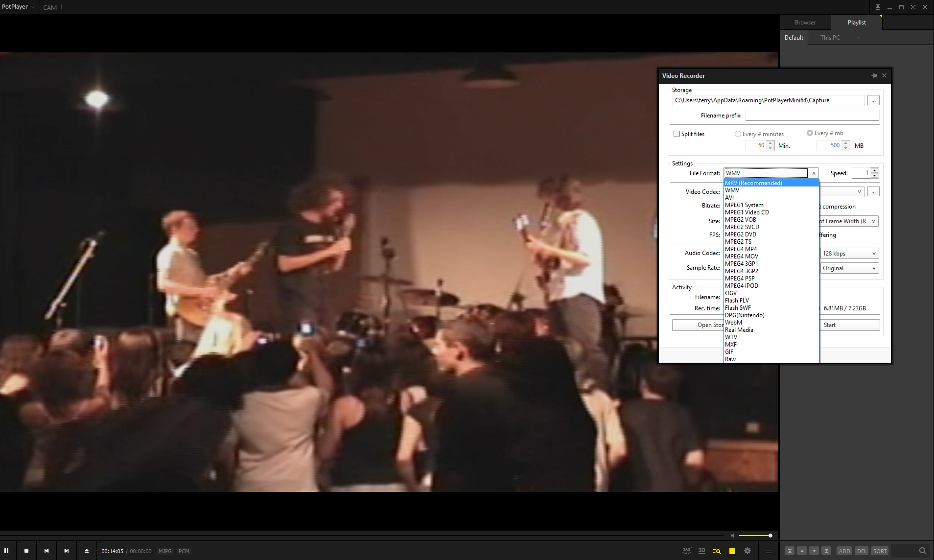This screenshot has height=560, width=934.
Task: Click the yellow subtitle icon
Action: pyautogui.click(x=732, y=550)
